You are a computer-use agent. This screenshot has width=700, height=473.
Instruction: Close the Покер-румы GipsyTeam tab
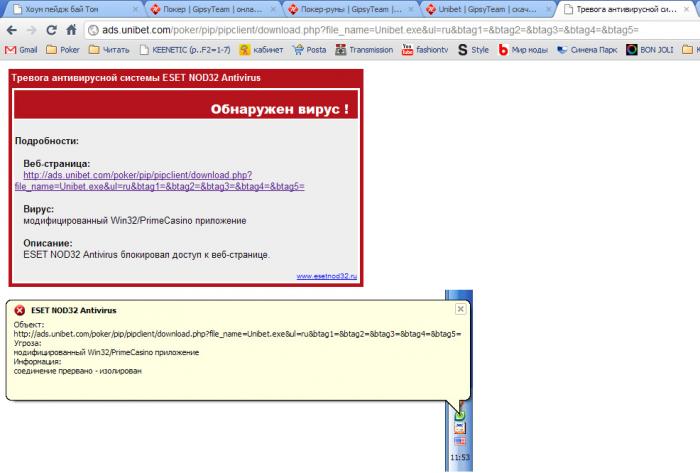(x=411, y=9)
